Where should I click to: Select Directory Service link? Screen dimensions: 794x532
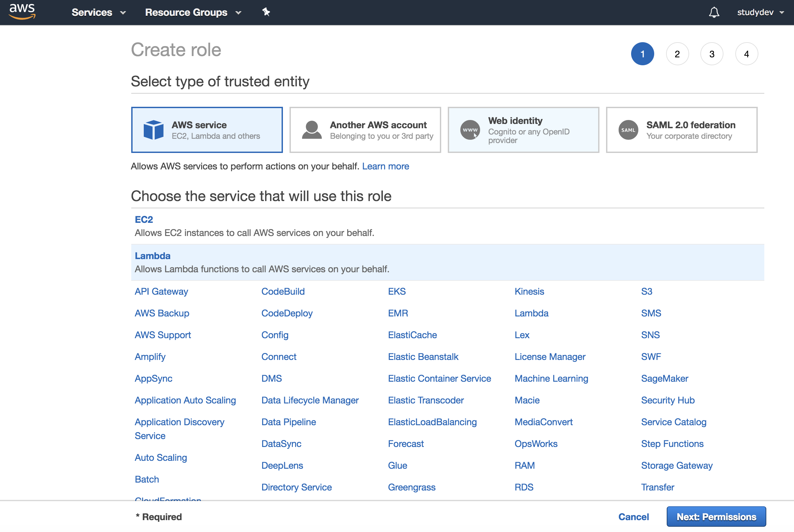(x=296, y=487)
